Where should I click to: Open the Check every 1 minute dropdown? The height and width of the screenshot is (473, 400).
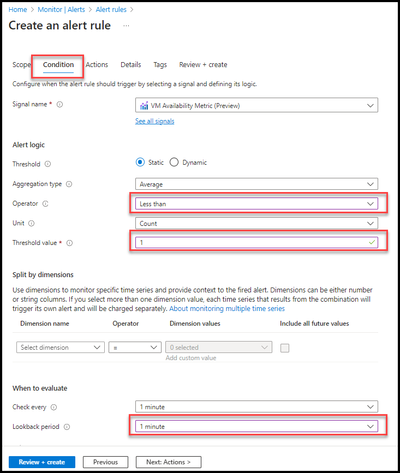257,407
